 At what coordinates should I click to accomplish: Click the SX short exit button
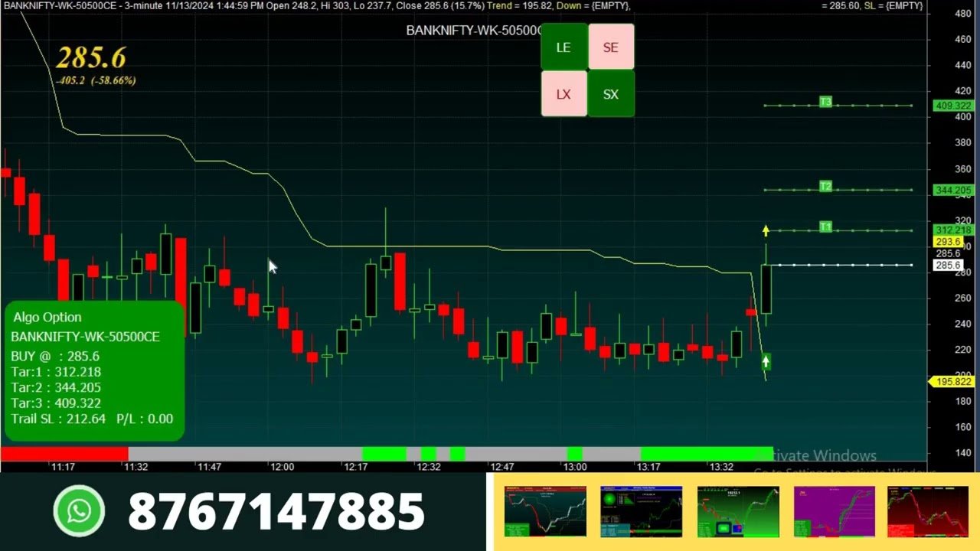point(611,94)
